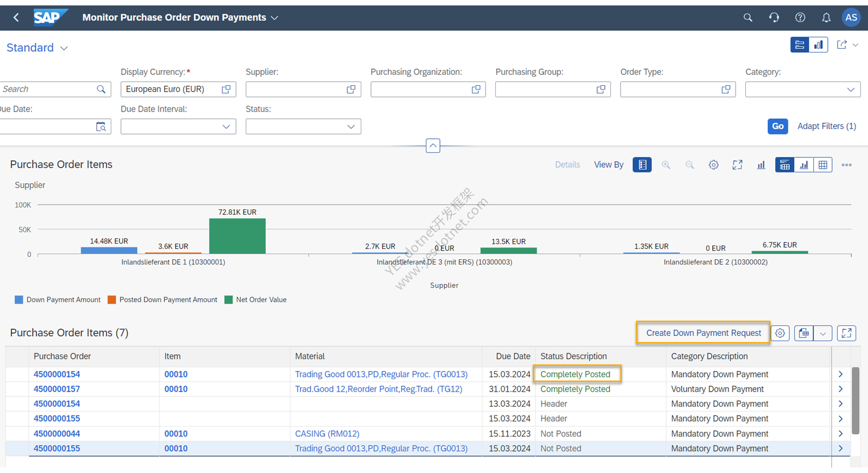Navigate into the CASING row arrow
The image size is (868, 473).
840,434
